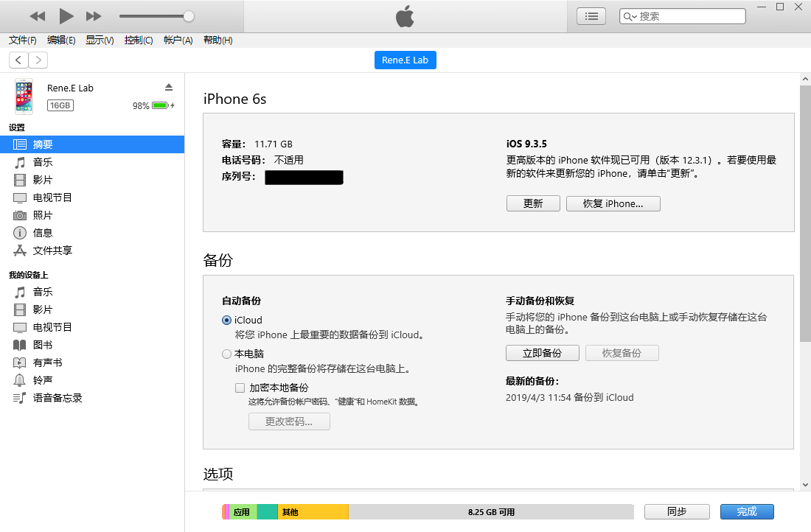
Task: Open the 帮助(H) menu
Action: 217,41
